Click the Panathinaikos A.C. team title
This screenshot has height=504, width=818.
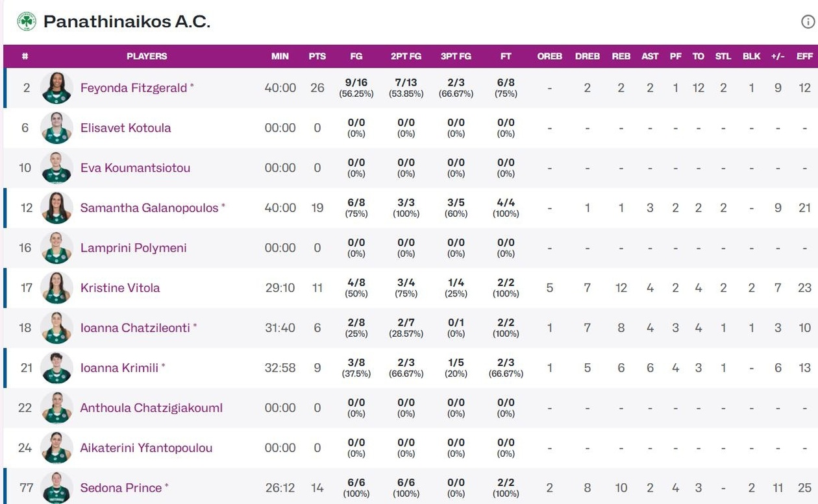tap(127, 21)
